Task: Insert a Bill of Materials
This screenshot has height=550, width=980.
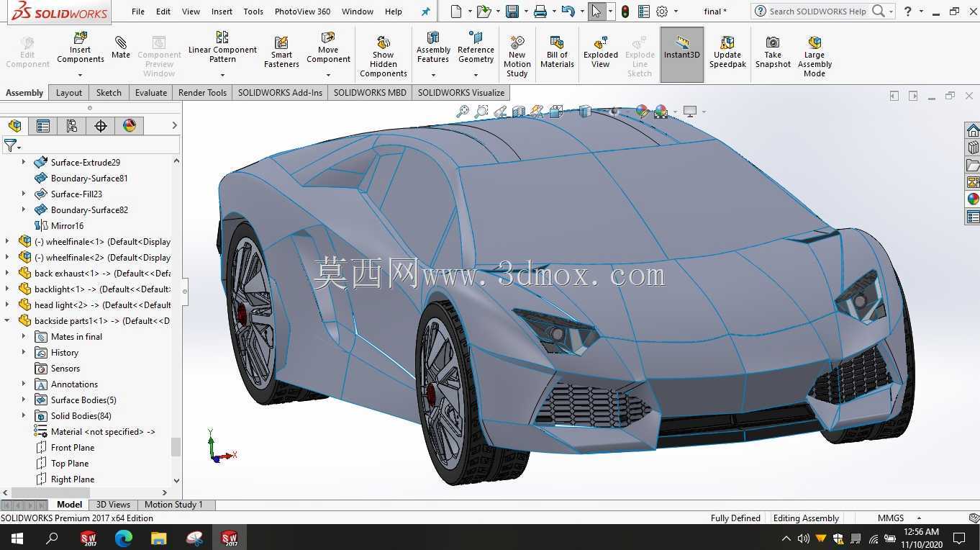Action: tap(557, 52)
